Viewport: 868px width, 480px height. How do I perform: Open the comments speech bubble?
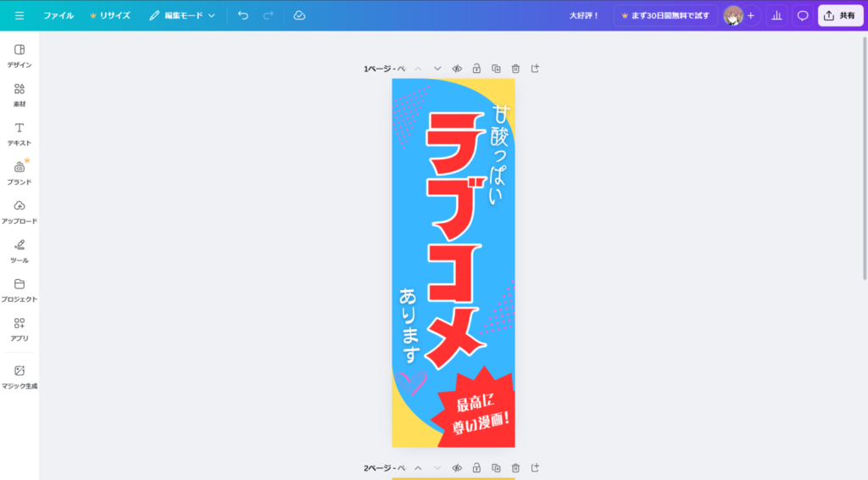point(803,15)
